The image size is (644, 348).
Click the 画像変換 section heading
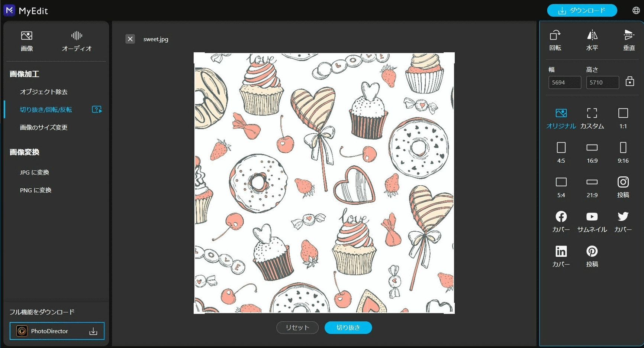pyautogui.click(x=24, y=152)
